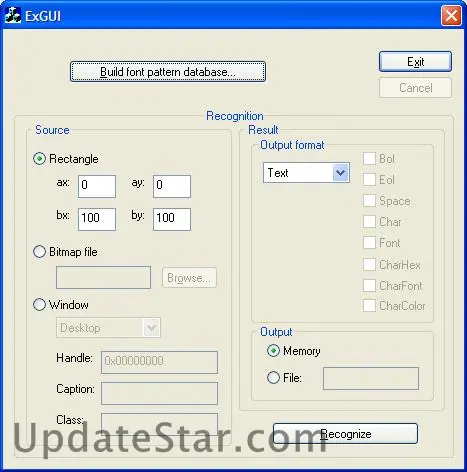The height and width of the screenshot is (472, 467).
Task: Focus the ay coordinate field
Action: (x=172, y=186)
